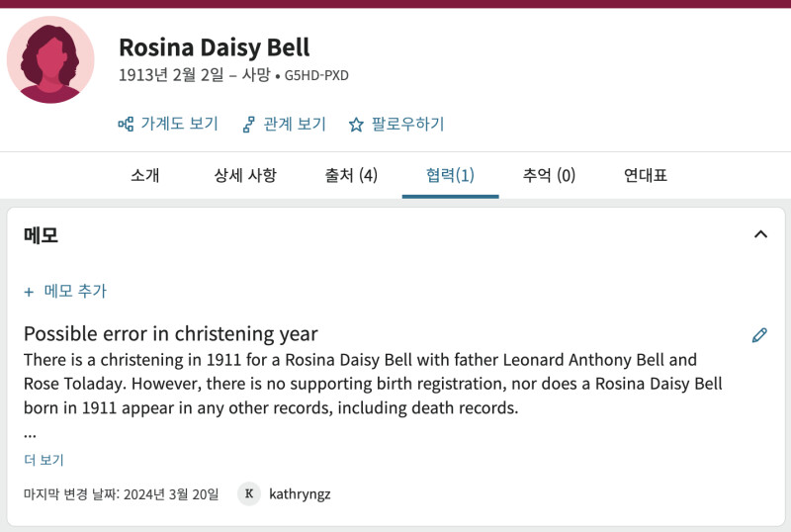Image resolution: width=791 pixels, height=532 pixels.
Task: Click the follow star icon
Action: 356,125
